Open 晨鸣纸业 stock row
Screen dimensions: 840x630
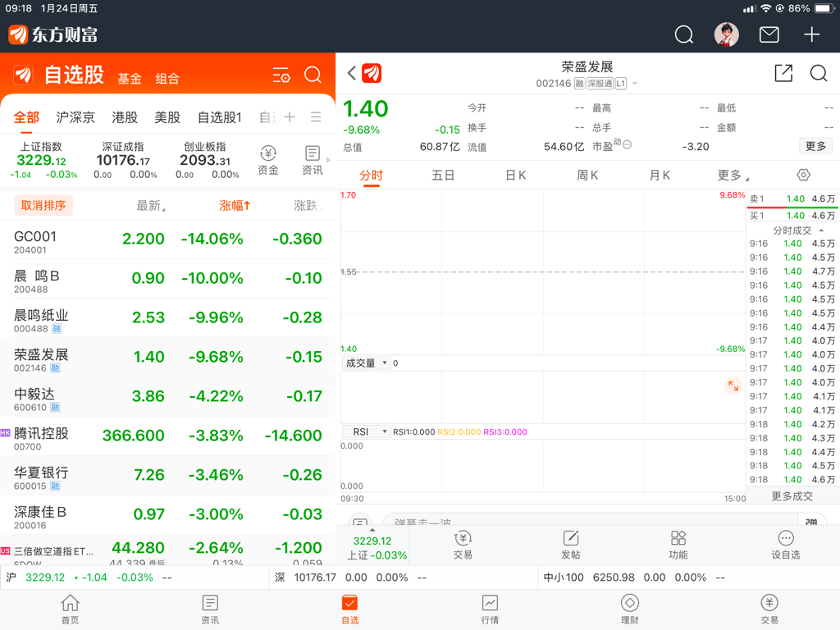pyautogui.click(x=167, y=317)
